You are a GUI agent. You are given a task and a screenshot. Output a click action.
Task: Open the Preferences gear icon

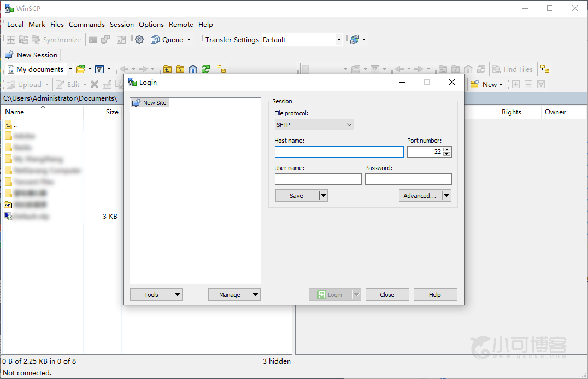(139, 39)
